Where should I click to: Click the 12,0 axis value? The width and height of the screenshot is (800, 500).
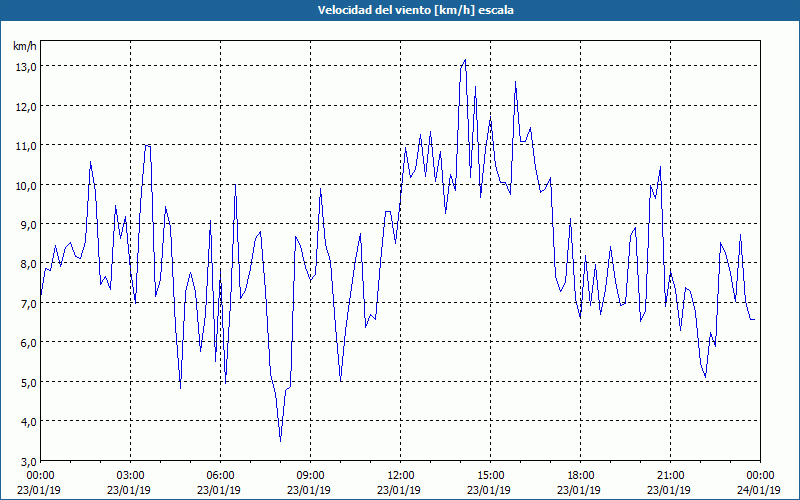pos(25,107)
